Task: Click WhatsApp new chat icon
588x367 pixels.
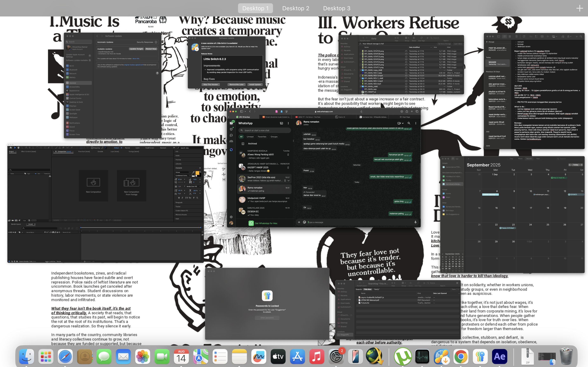Action: (281, 123)
